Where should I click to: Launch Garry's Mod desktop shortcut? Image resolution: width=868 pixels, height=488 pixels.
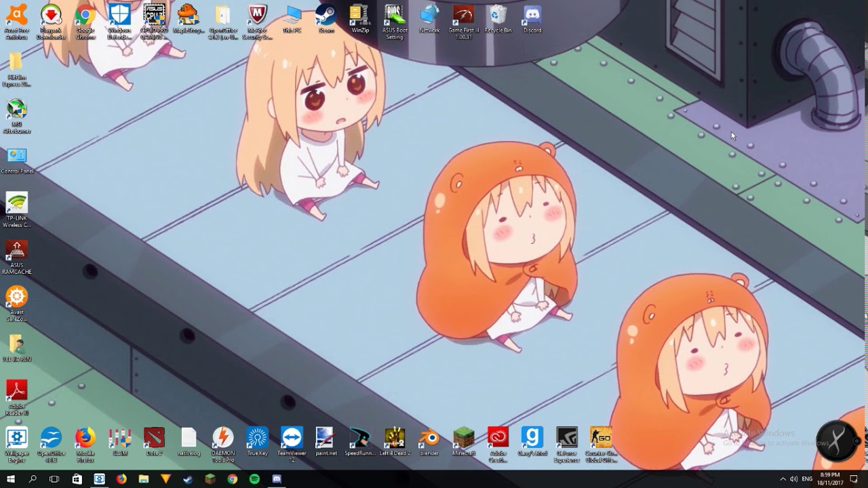pos(532,442)
